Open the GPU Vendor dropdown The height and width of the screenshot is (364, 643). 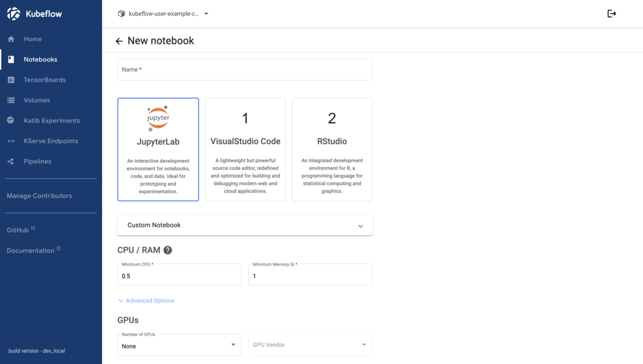click(310, 345)
